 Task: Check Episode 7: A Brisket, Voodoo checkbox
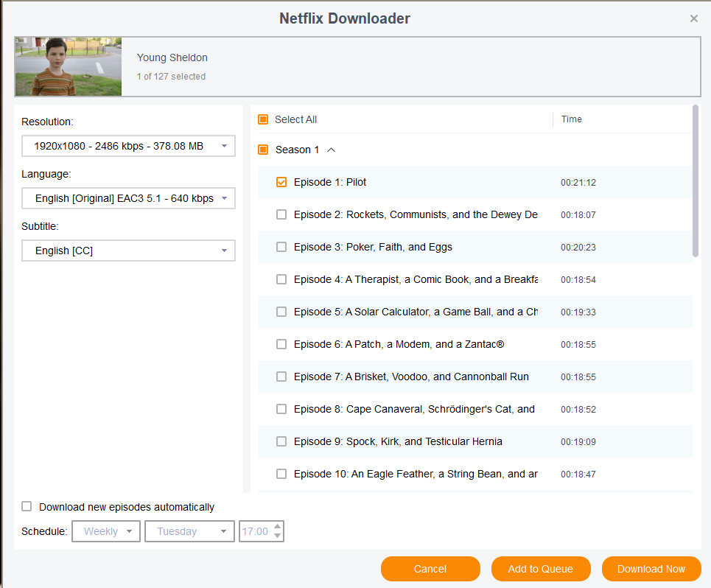point(281,377)
